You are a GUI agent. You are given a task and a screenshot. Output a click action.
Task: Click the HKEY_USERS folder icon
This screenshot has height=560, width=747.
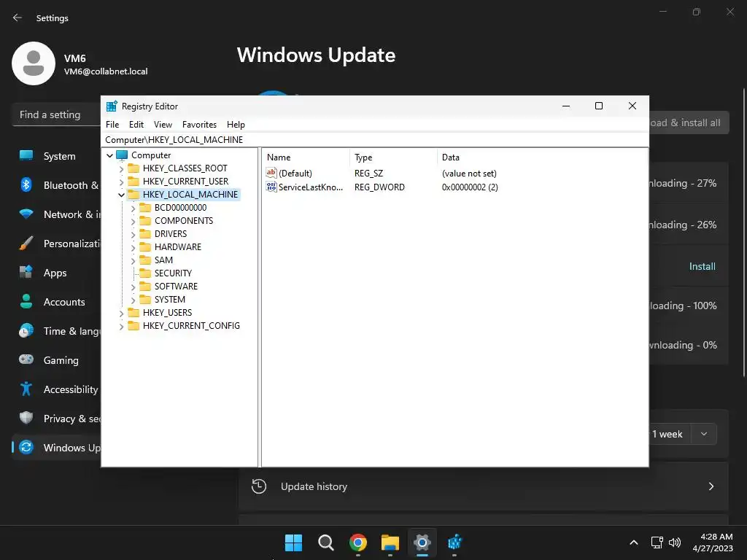pos(134,312)
